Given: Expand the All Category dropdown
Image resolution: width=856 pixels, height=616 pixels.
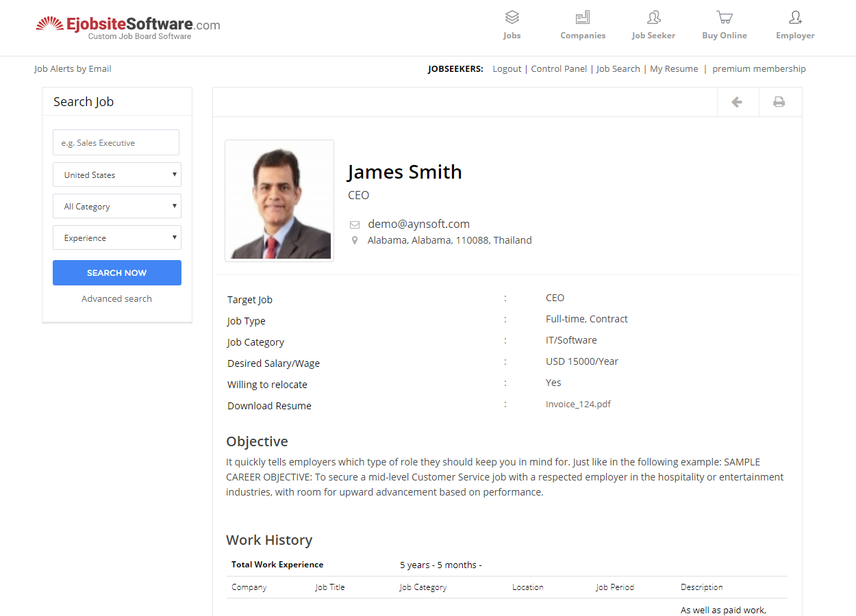Looking at the screenshot, I should pos(116,206).
